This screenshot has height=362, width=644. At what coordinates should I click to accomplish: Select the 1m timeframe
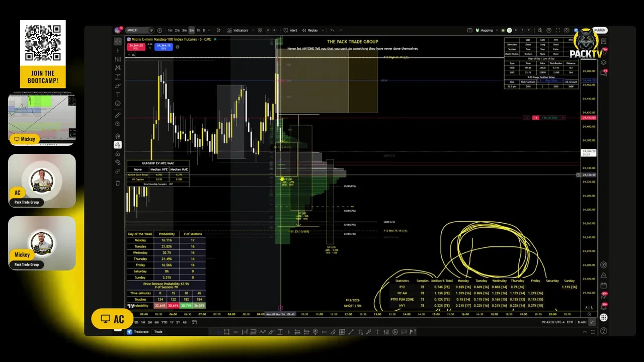click(x=170, y=30)
